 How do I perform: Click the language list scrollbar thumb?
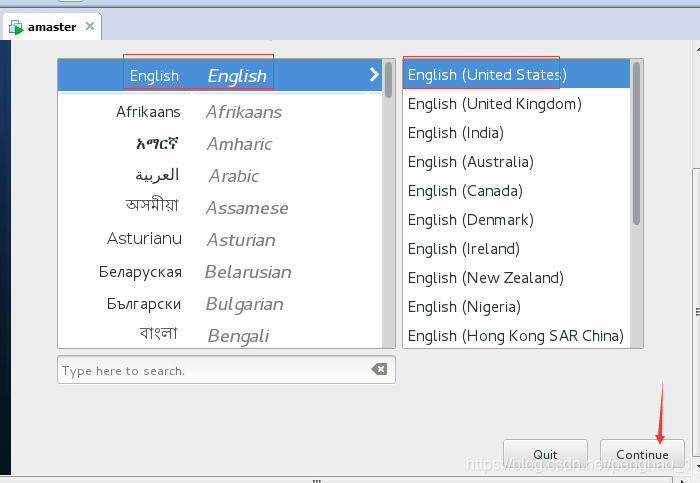coord(388,79)
